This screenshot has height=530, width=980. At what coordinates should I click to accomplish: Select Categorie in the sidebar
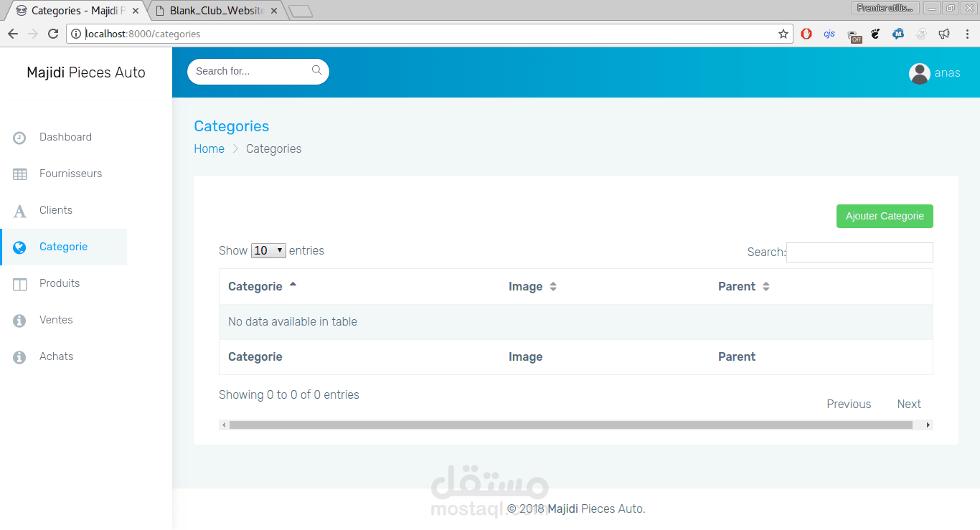63,247
